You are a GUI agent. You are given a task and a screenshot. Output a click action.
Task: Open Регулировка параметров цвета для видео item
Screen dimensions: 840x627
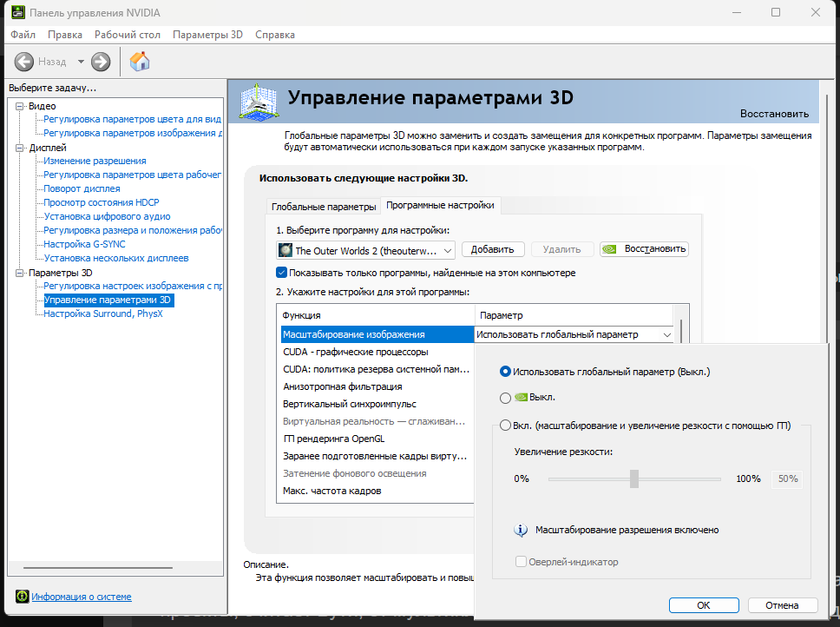132,119
